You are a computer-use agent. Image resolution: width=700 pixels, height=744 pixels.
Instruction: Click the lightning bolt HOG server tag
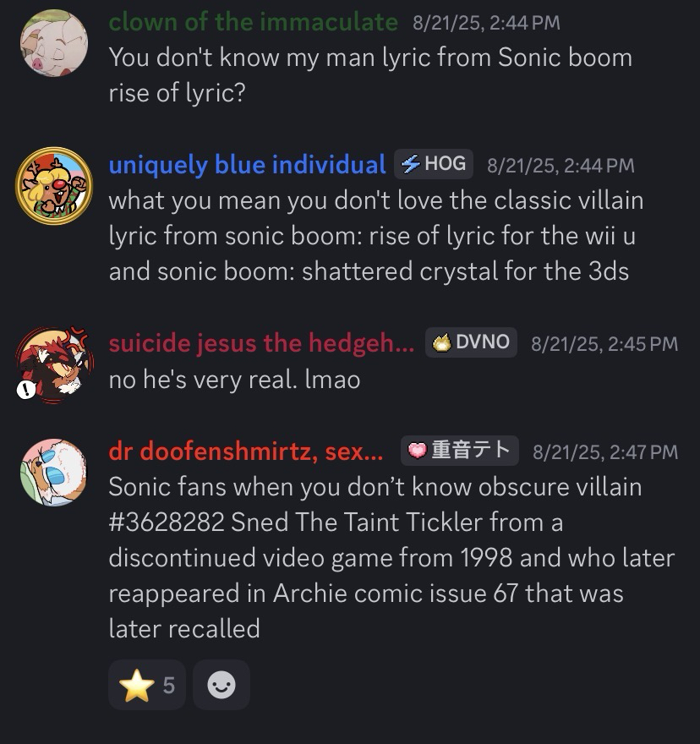coord(434,164)
